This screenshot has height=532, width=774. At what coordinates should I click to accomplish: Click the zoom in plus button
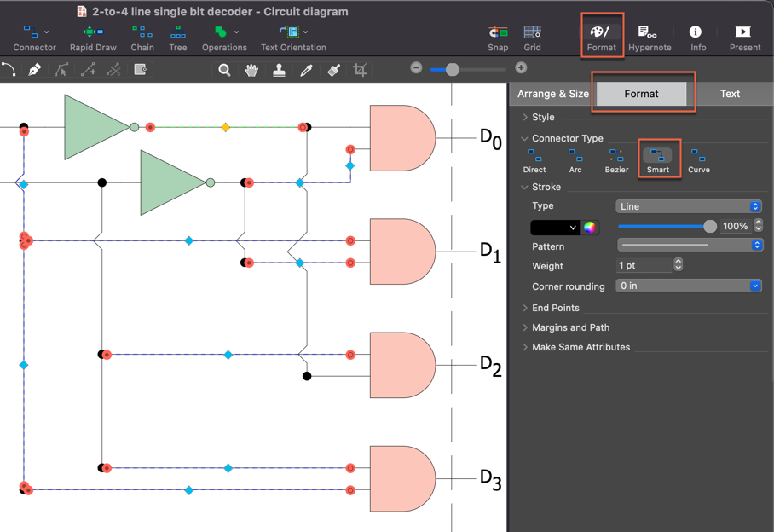(x=521, y=67)
